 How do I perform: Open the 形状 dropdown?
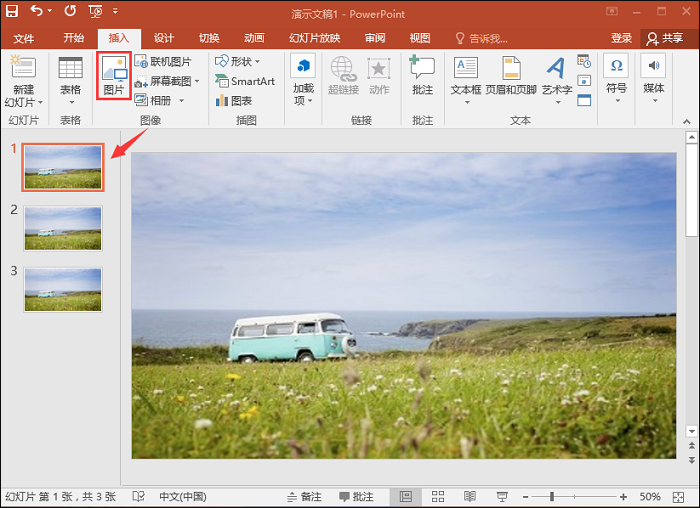point(237,62)
